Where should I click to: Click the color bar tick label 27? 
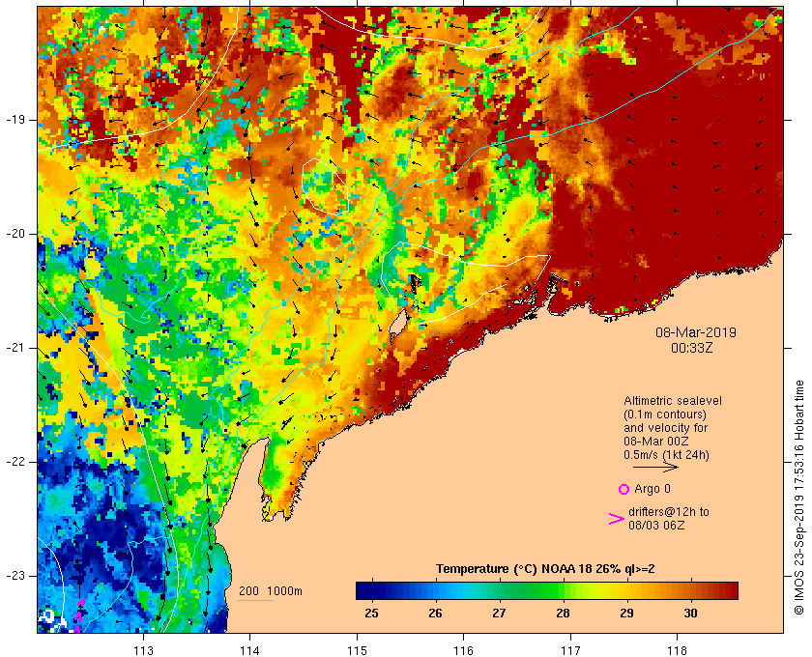(x=499, y=613)
